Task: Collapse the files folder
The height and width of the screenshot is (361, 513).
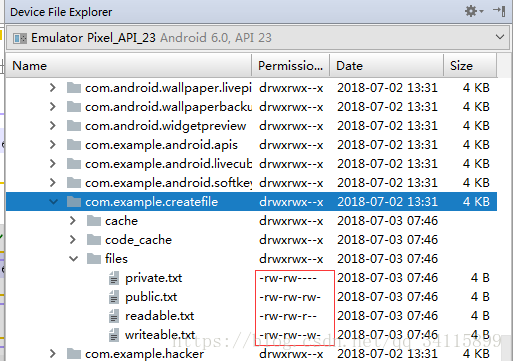Action: point(73,259)
